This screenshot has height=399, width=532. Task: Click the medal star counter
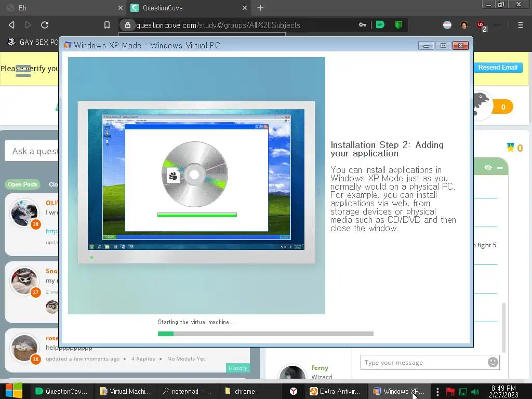click(x=515, y=148)
